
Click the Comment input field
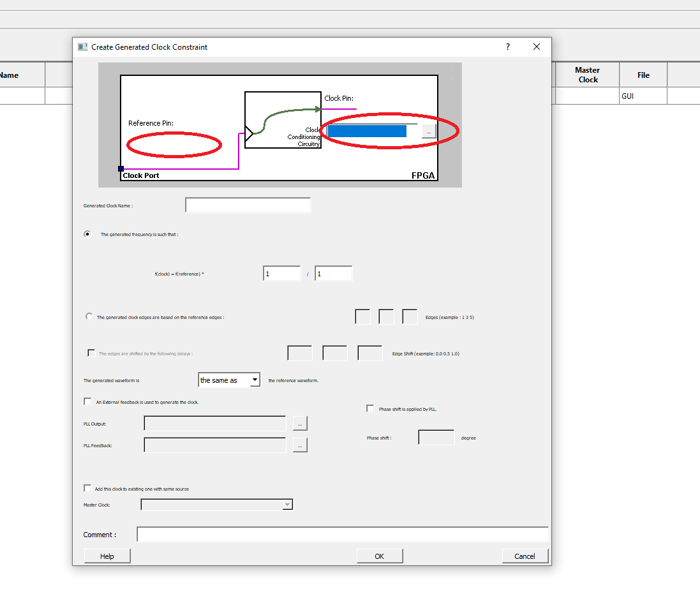pos(343,534)
